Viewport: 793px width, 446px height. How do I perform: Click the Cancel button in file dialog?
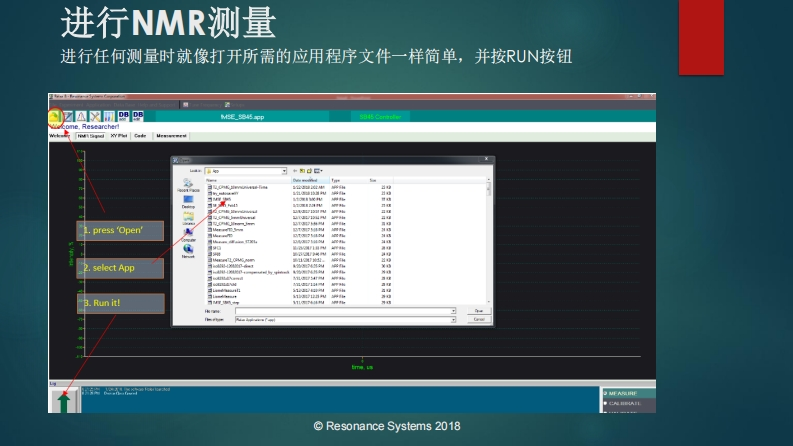[478, 319]
